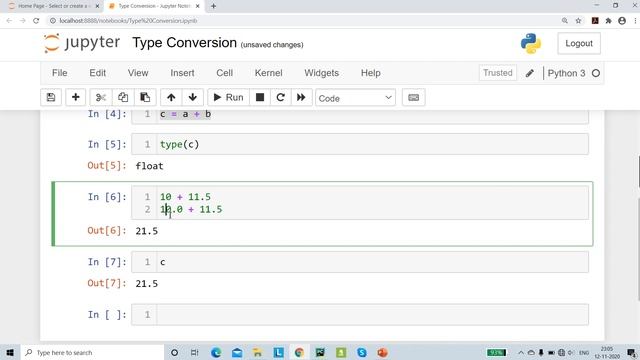Save the notebook with the floppy icon
This screenshot has width=640, height=360.
point(51,98)
